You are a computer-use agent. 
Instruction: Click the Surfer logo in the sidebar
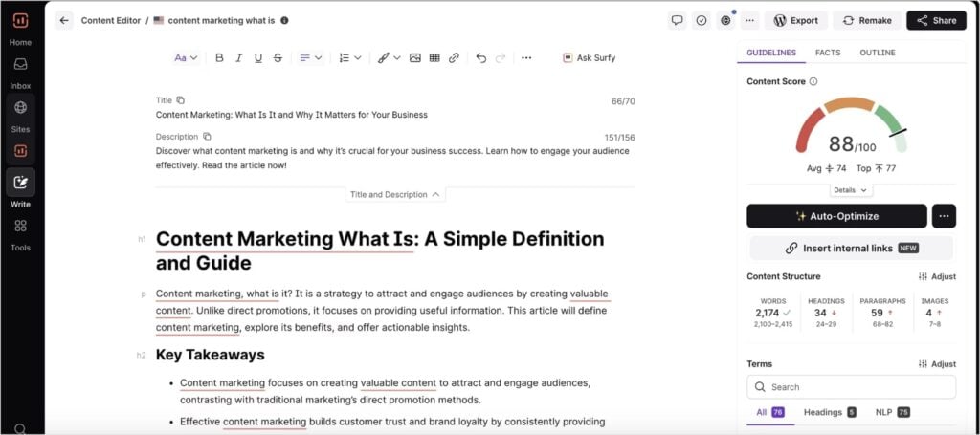click(21, 21)
